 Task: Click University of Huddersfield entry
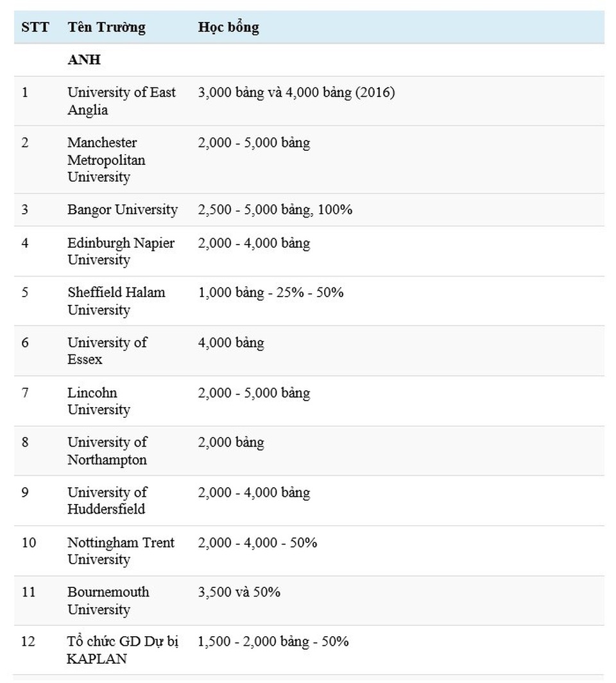pyautogui.click(x=107, y=501)
